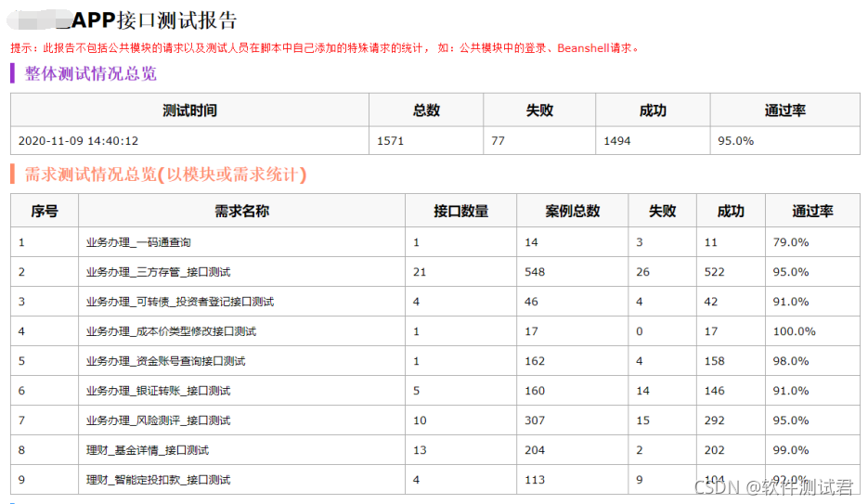Select case total 548 in 三方存管 row
Screen dimensions: 868x504
pos(535,272)
